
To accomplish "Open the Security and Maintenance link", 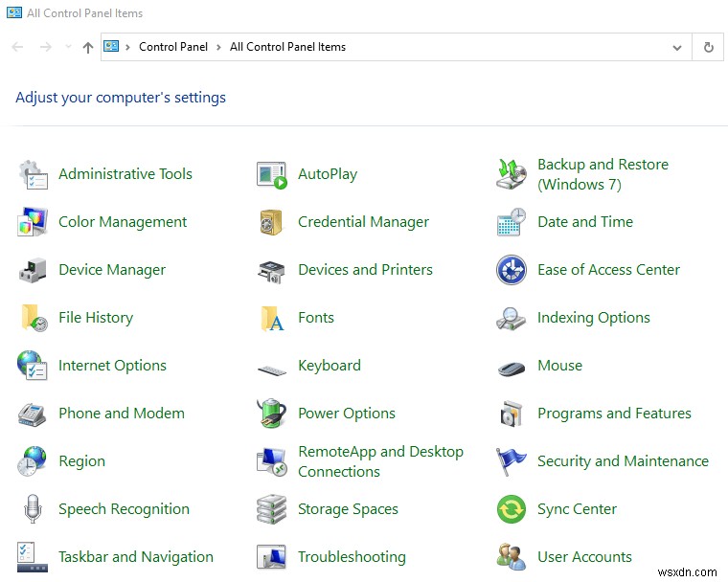I will [623, 461].
